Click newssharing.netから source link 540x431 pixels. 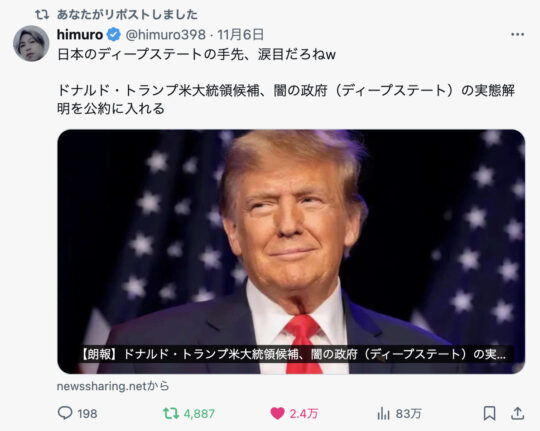[x=113, y=386]
